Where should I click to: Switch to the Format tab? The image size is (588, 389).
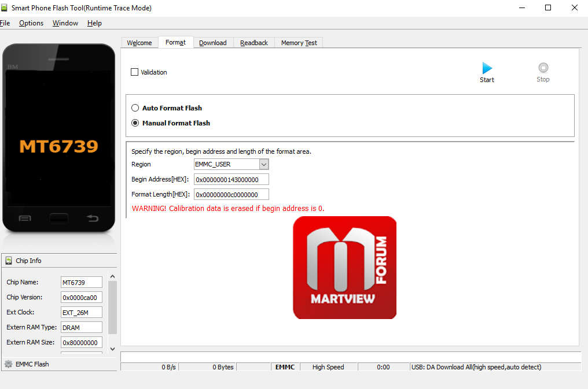point(175,42)
